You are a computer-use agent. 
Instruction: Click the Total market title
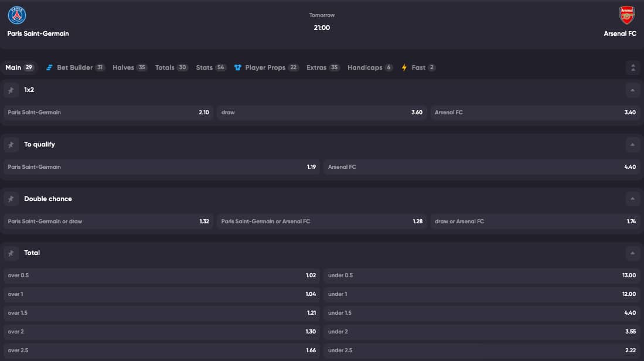pyautogui.click(x=32, y=253)
